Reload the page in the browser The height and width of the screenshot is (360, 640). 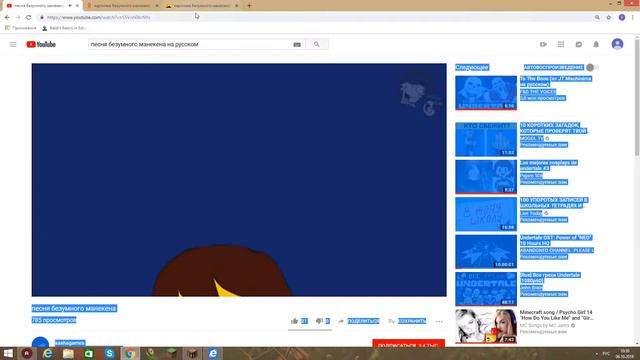pyautogui.click(x=29, y=18)
